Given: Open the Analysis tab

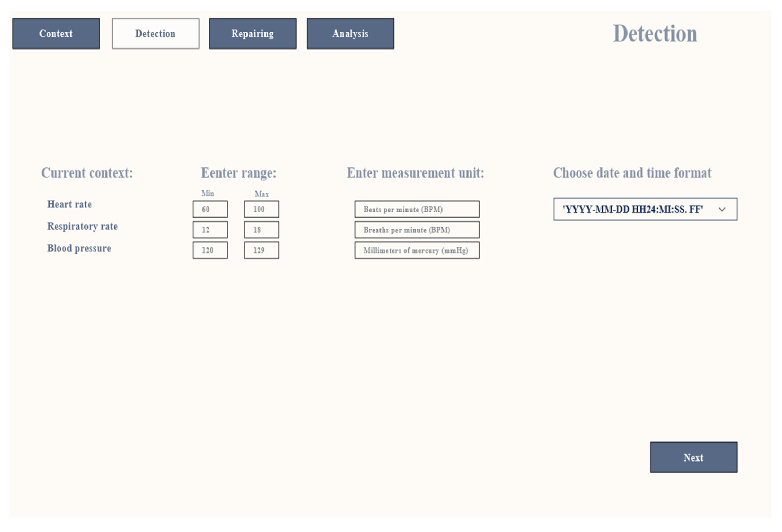Looking at the screenshot, I should pyautogui.click(x=350, y=34).
